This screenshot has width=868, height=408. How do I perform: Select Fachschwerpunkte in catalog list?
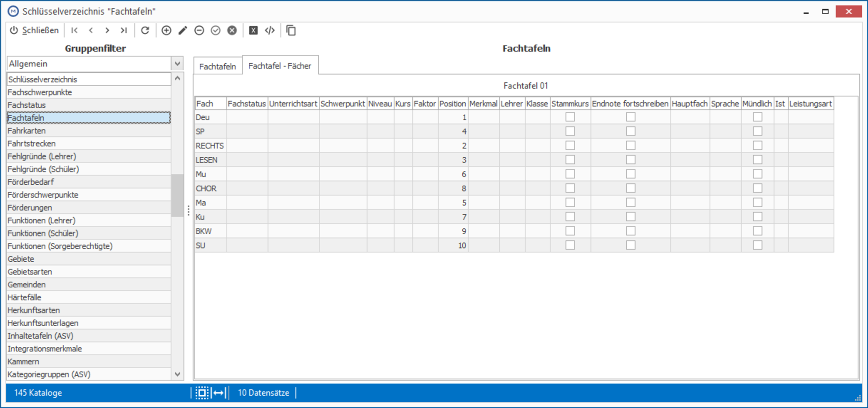[89, 92]
